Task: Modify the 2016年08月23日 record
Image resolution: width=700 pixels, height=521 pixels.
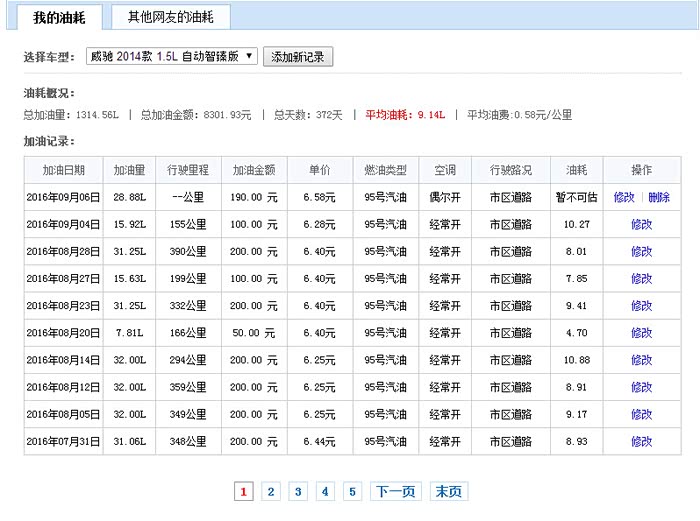Action: pyautogui.click(x=641, y=306)
